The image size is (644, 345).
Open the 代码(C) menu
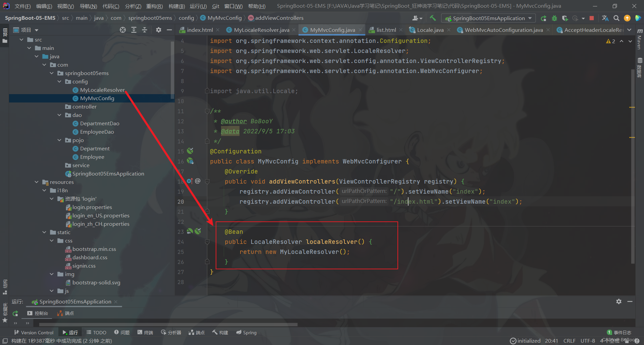click(111, 6)
